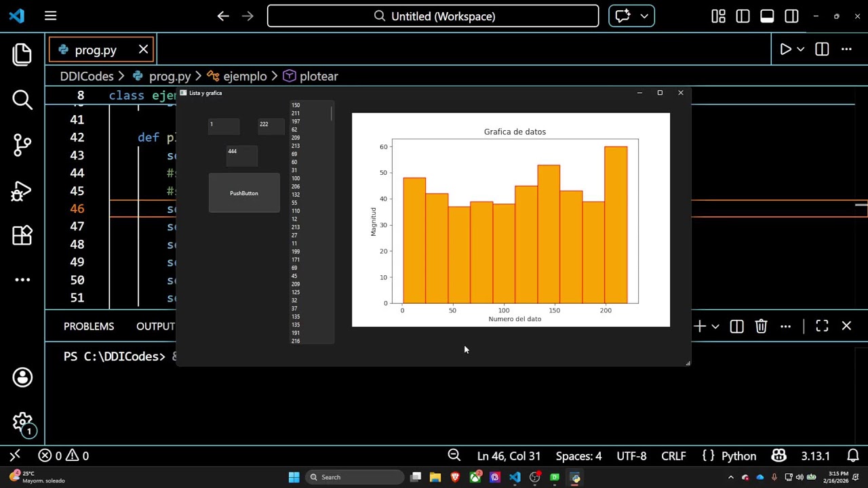Go back with the left arrow
The image size is (868, 488).
click(223, 16)
